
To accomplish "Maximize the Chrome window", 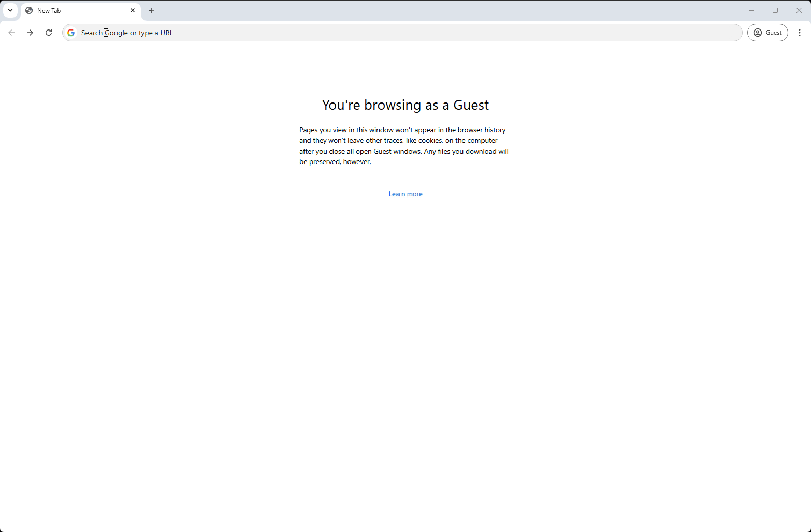I will click(x=775, y=10).
